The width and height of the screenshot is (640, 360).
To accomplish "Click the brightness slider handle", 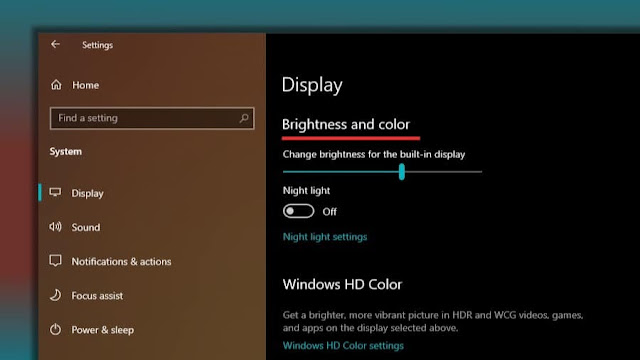I will [402, 172].
